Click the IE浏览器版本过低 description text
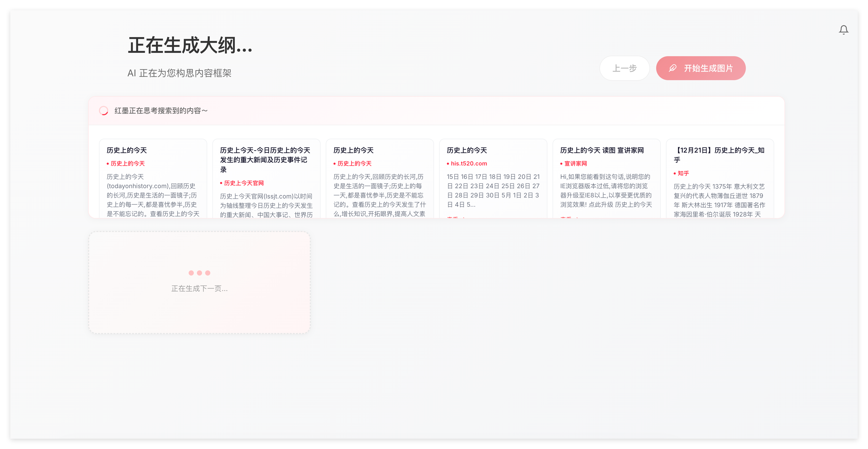 pos(606,190)
